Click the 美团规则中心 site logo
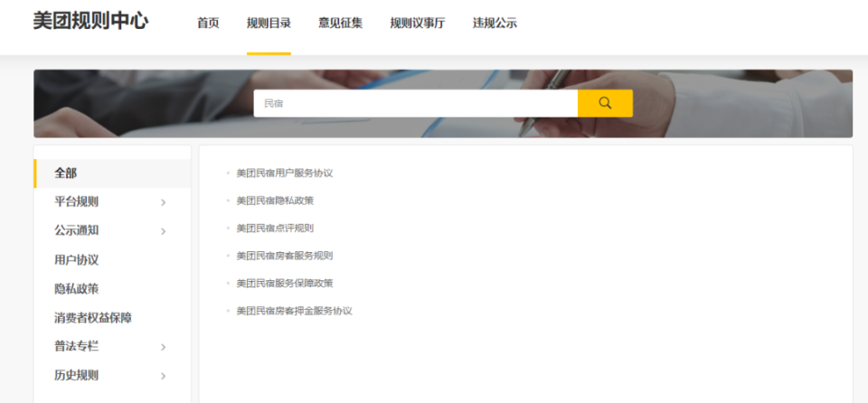The height and width of the screenshot is (403, 868). (x=90, y=22)
